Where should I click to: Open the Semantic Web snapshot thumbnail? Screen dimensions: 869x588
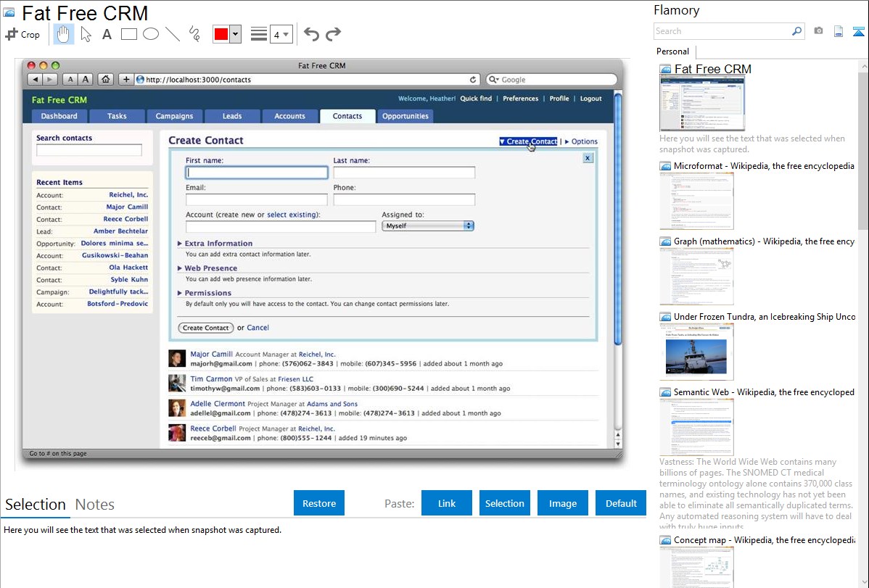(696, 427)
